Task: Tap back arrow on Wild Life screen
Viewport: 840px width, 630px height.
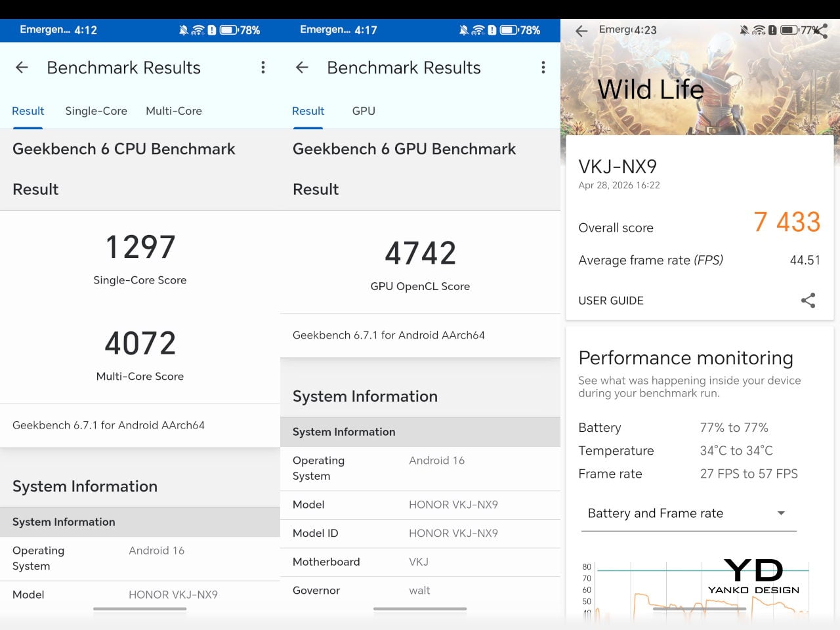Action: [581, 31]
